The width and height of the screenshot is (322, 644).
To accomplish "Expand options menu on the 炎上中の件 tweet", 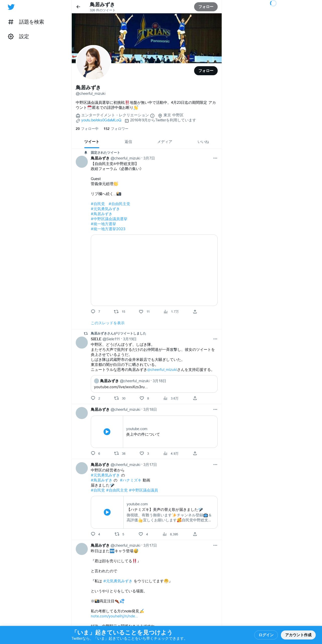I will point(215,409).
